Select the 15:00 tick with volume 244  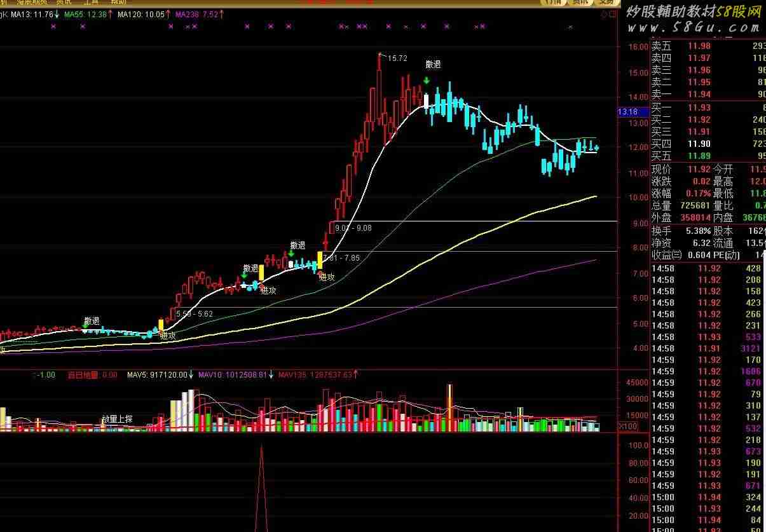tap(708, 508)
